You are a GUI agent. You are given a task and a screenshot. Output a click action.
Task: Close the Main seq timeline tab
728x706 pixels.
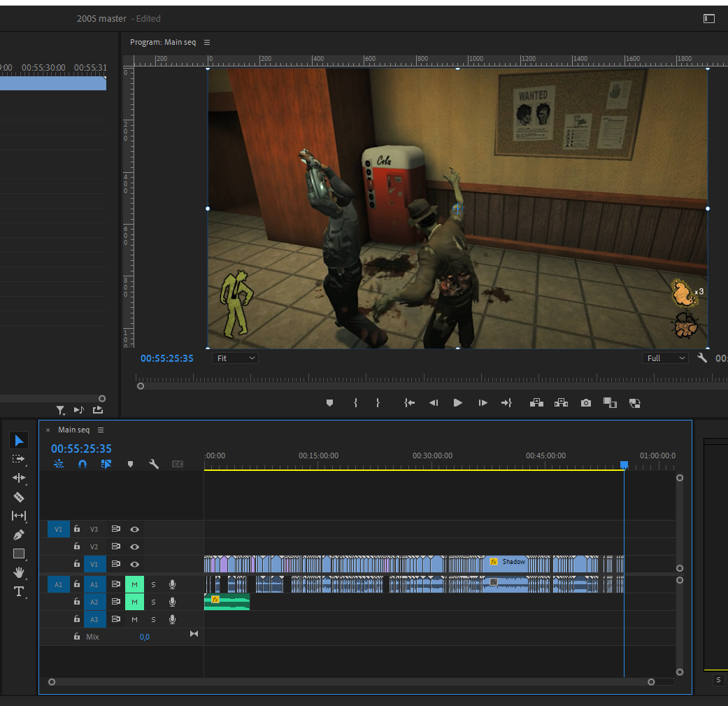pyautogui.click(x=48, y=430)
